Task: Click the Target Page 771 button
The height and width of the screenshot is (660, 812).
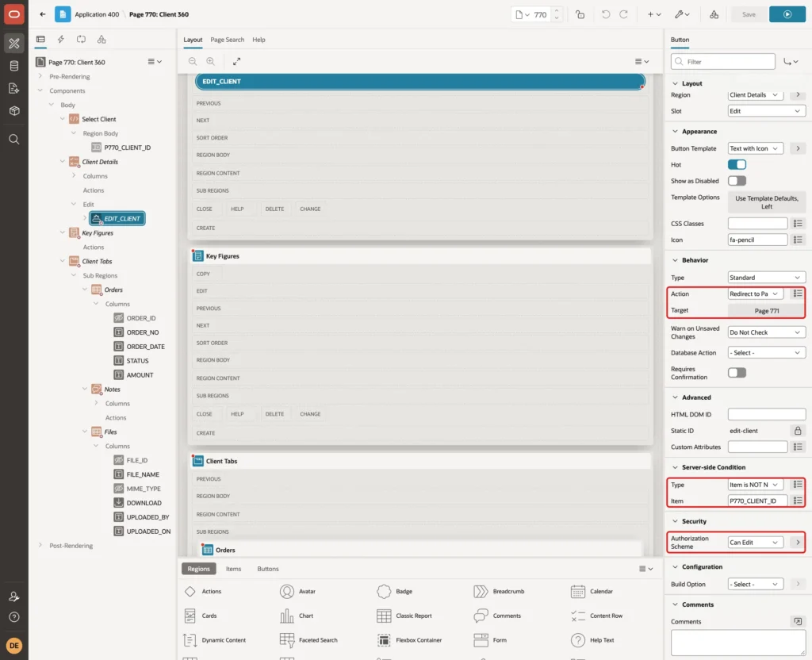Action: (x=767, y=311)
